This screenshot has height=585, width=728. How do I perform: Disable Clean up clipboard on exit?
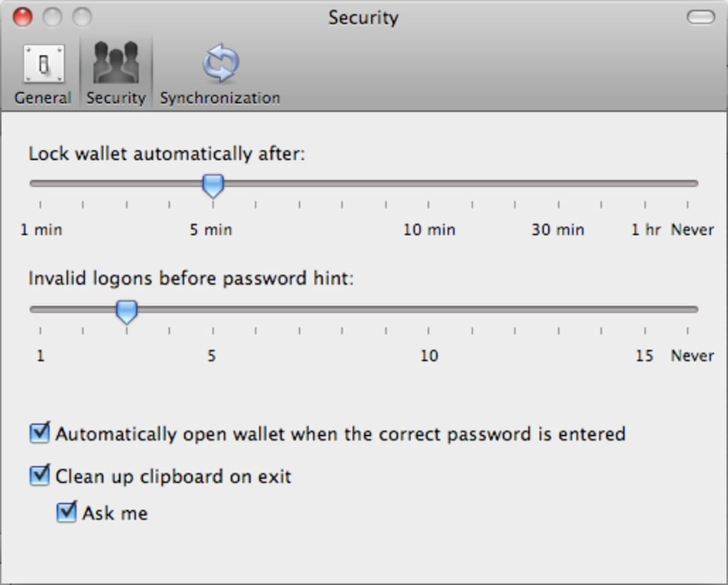(x=40, y=475)
